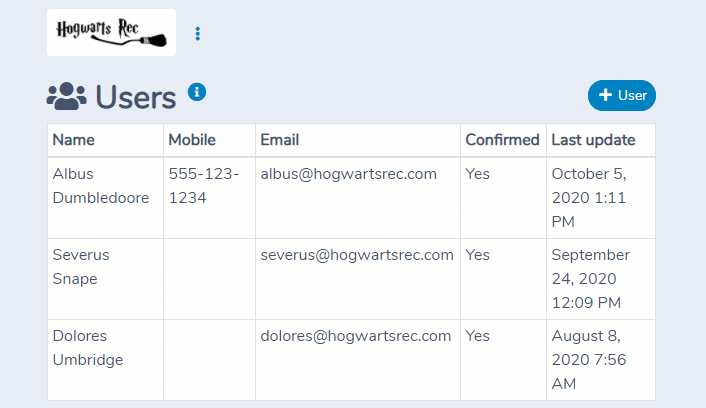
Task: Click the Hogwarts Rec logo
Action: [111, 32]
